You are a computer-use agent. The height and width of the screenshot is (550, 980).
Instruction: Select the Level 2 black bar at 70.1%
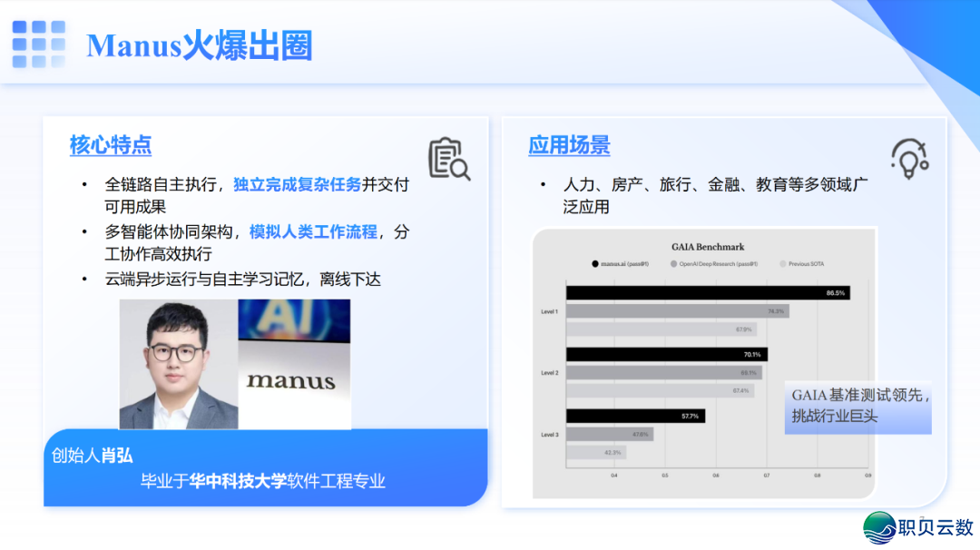pyautogui.click(x=666, y=354)
